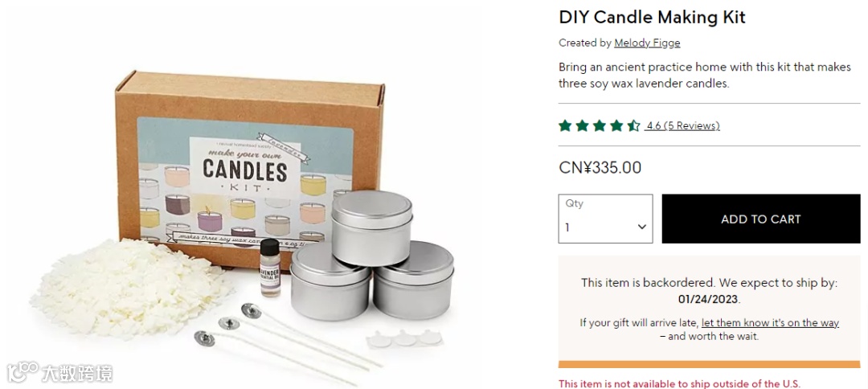Click the orange bar under backorder notice

click(709, 364)
